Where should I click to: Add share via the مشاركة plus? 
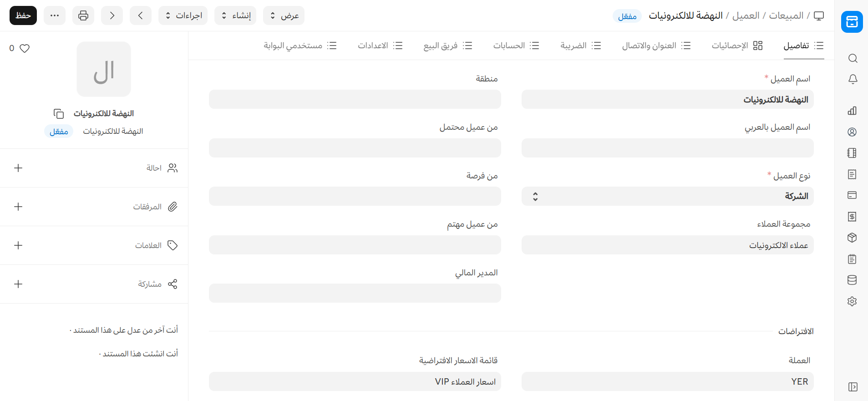pos(18,284)
